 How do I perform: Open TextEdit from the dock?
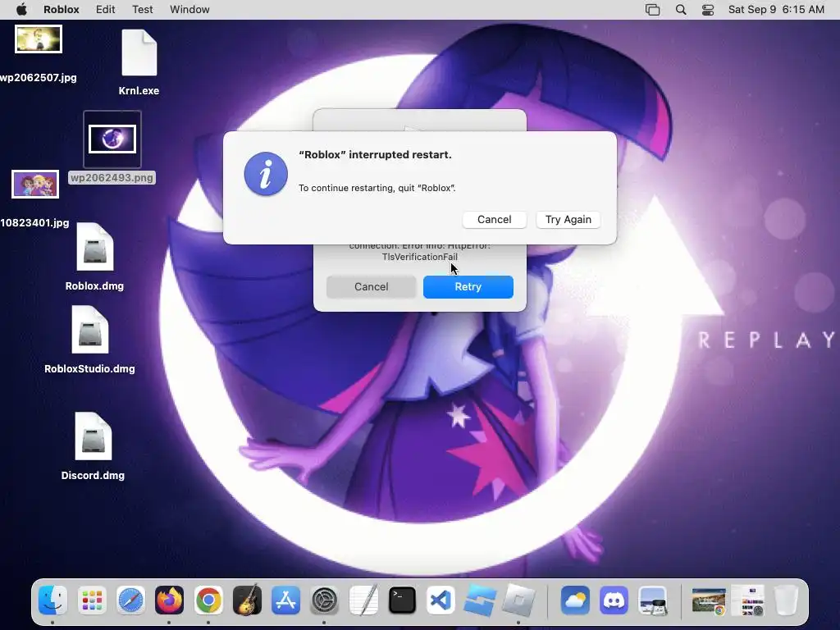[x=363, y=600]
